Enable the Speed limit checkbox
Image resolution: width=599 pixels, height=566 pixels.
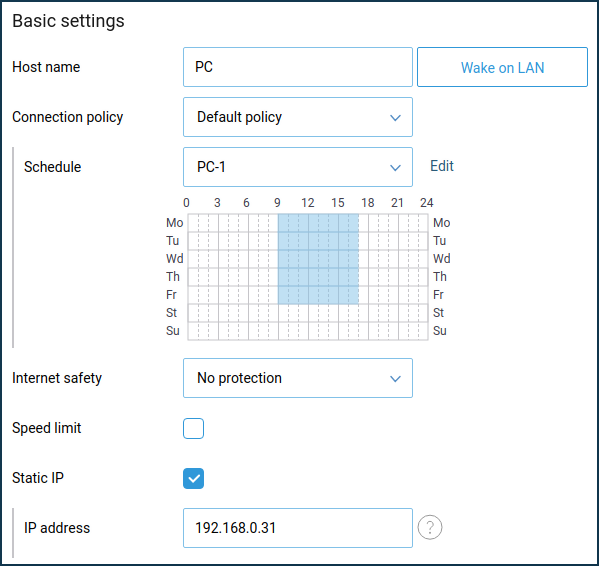point(193,428)
